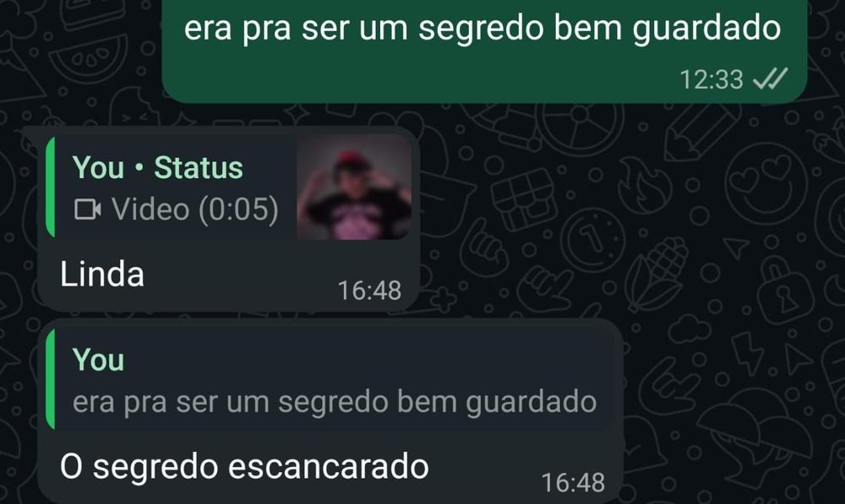Select the green sent message bubble text
Viewport: 845px width, 504px height.
(482, 28)
